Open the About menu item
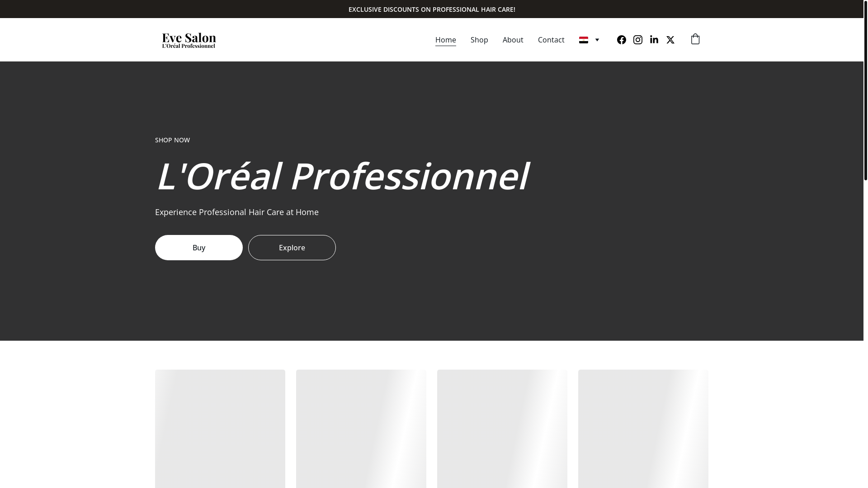This screenshot has width=868, height=488. [x=513, y=40]
